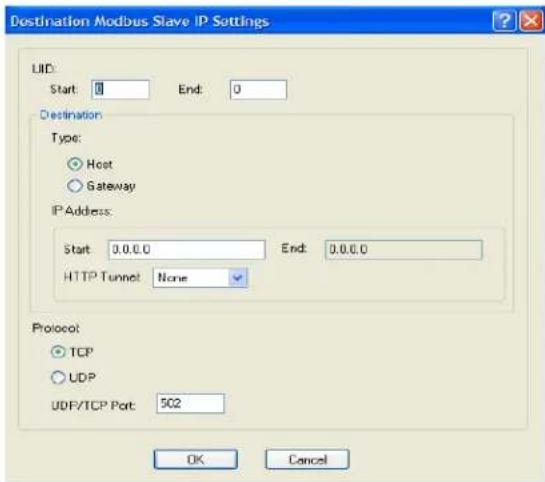Click the UDP/TCP Port field

(190, 403)
